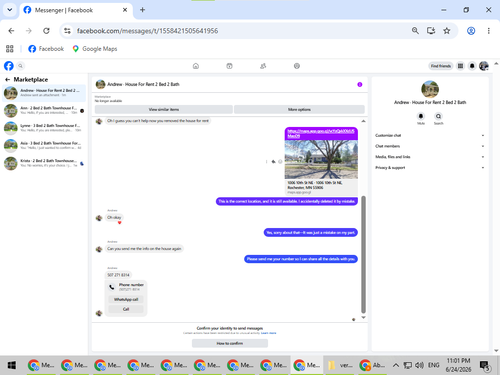Click the address bar URL field
This screenshot has width=500, height=375.
coord(233,31)
